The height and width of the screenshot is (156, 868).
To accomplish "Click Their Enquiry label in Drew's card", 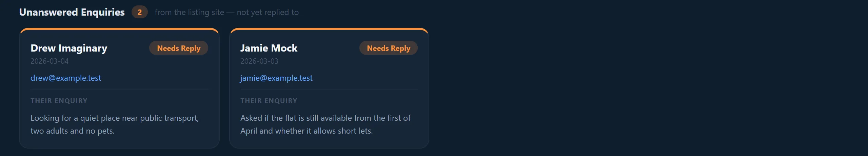I will pyautogui.click(x=59, y=101).
